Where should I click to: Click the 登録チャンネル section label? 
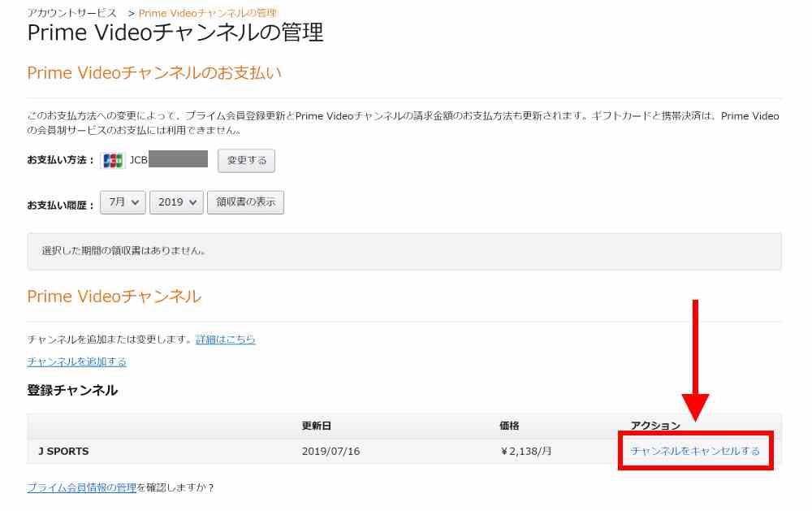pos(71,391)
